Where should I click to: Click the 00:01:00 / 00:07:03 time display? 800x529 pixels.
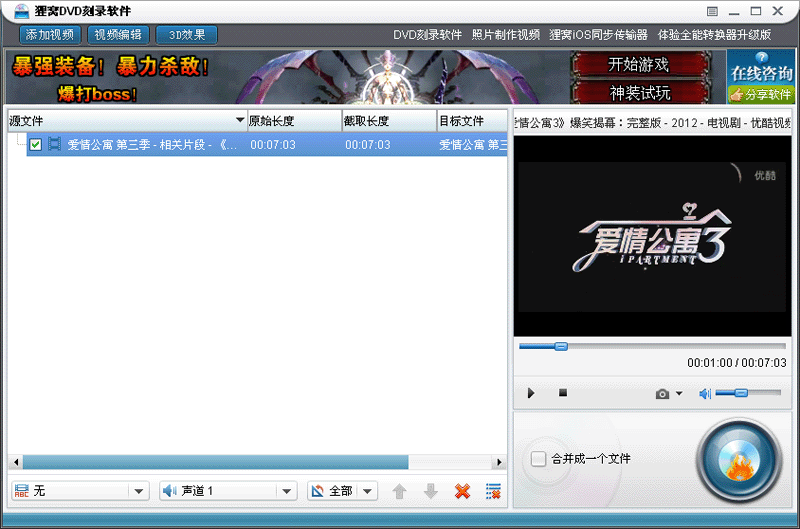coord(737,363)
